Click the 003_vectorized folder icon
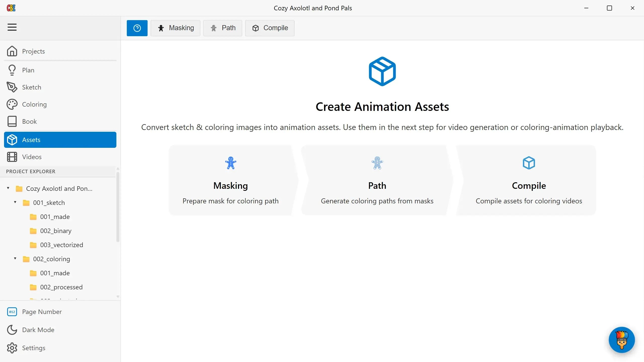This screenshot has width=644, height=362. click(x=33, y=245)
